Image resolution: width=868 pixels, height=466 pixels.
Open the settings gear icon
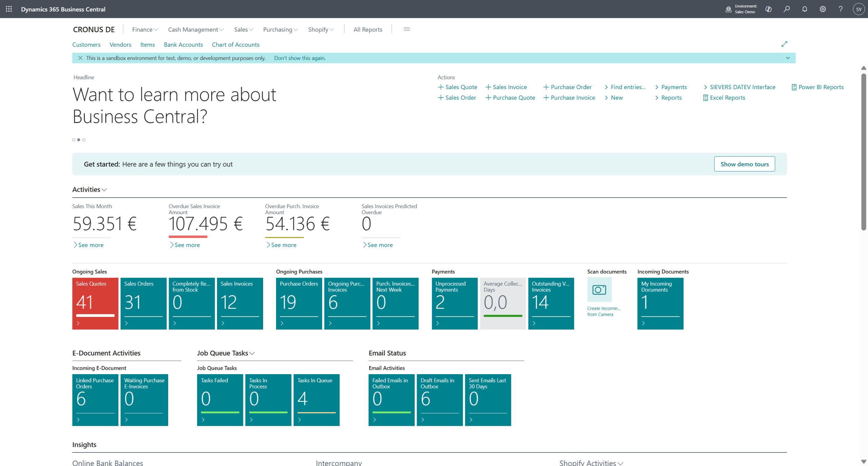(x=823, y=9)
